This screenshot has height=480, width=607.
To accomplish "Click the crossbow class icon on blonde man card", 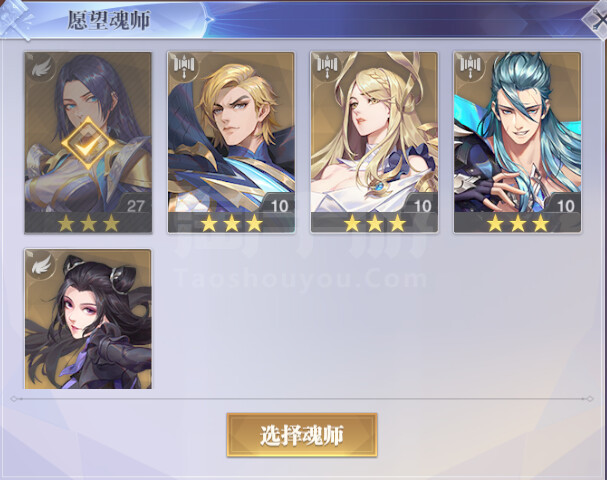I will pos(185,67).
